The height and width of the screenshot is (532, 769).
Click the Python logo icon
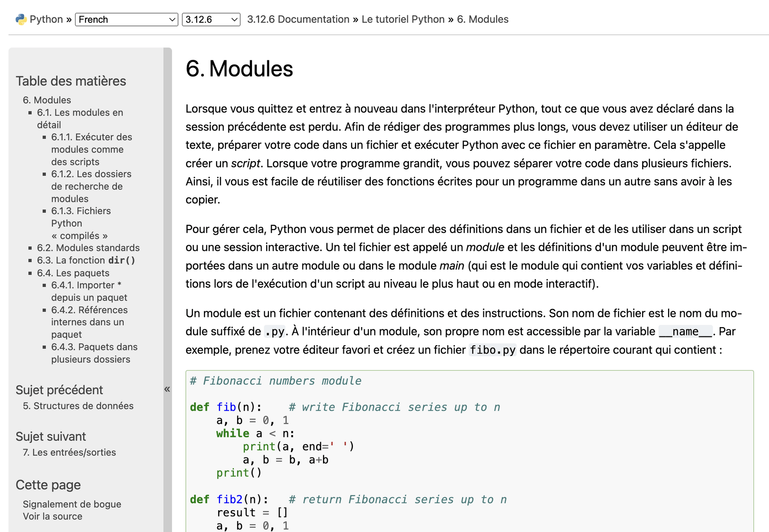point(21,19)
